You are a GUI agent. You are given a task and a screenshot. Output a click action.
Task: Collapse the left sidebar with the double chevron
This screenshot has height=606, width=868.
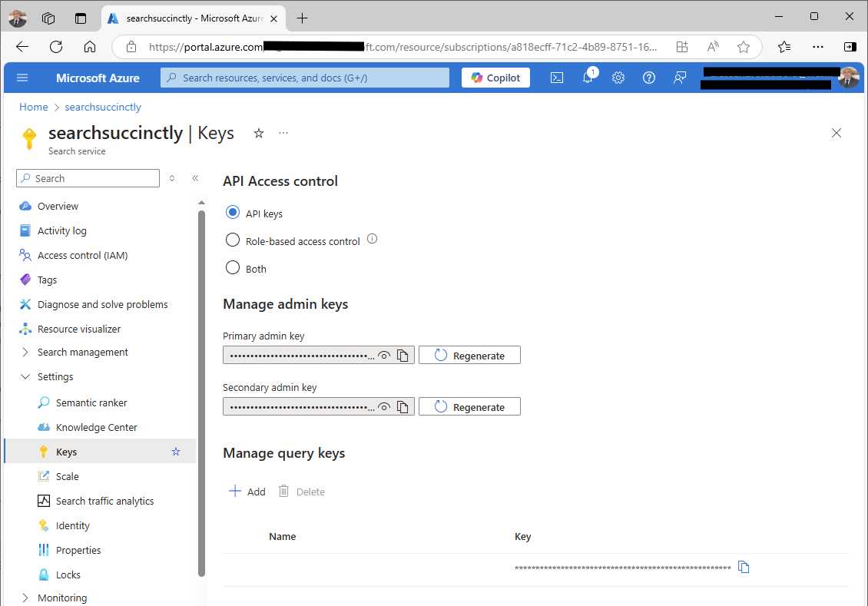(x=195, y=177)
